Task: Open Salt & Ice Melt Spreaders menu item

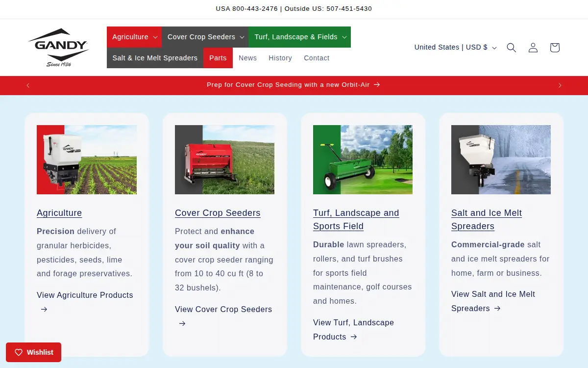Action: tap(155, 58)
